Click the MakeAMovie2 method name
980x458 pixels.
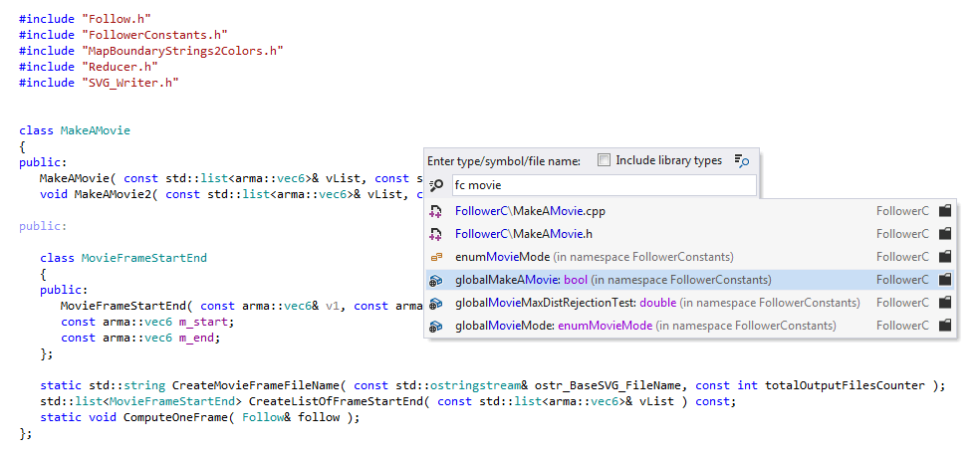click(x=114, y=194)
